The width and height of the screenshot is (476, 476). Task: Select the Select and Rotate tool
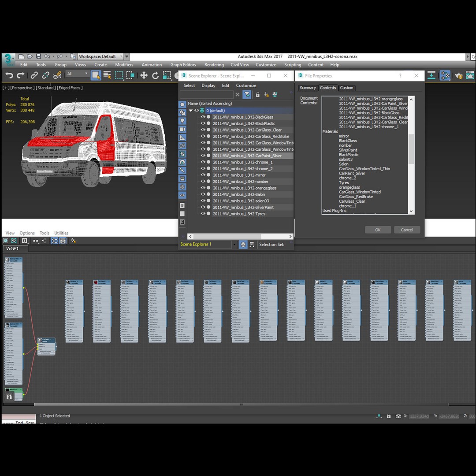click(155, 75)
